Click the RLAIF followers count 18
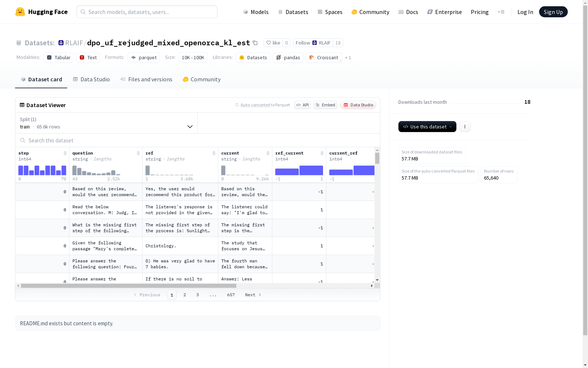588x368 pixels. pyautogui.click(x=338, y=43)
